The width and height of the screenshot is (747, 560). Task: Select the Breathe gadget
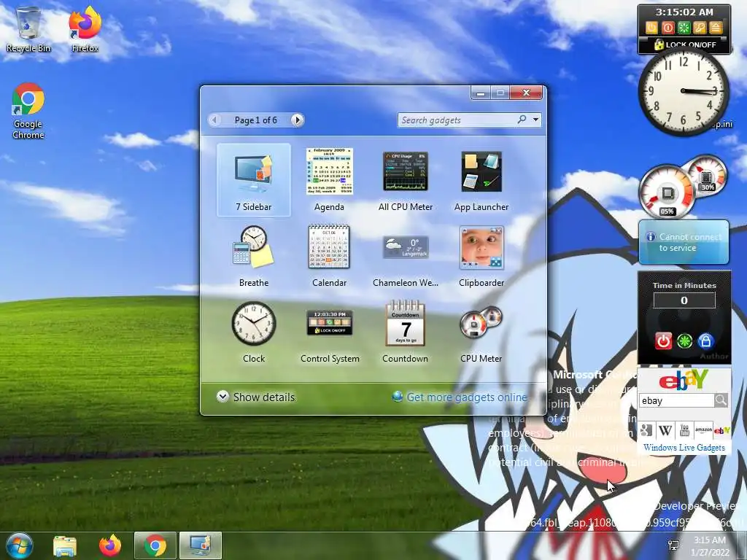(x=253, y=256)
